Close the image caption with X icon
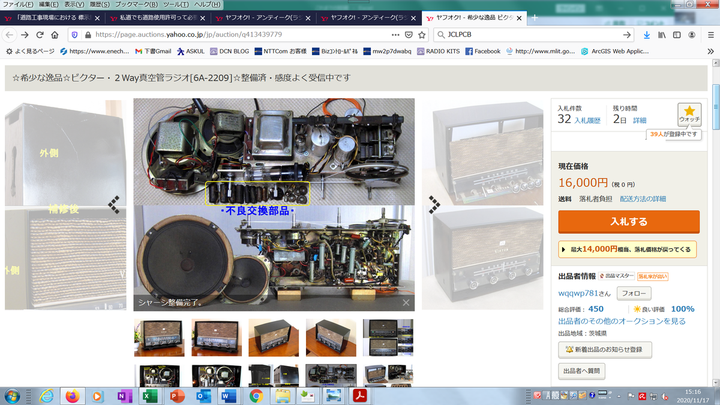The height and width of the screenshot is (405, 720). [406, 301]
